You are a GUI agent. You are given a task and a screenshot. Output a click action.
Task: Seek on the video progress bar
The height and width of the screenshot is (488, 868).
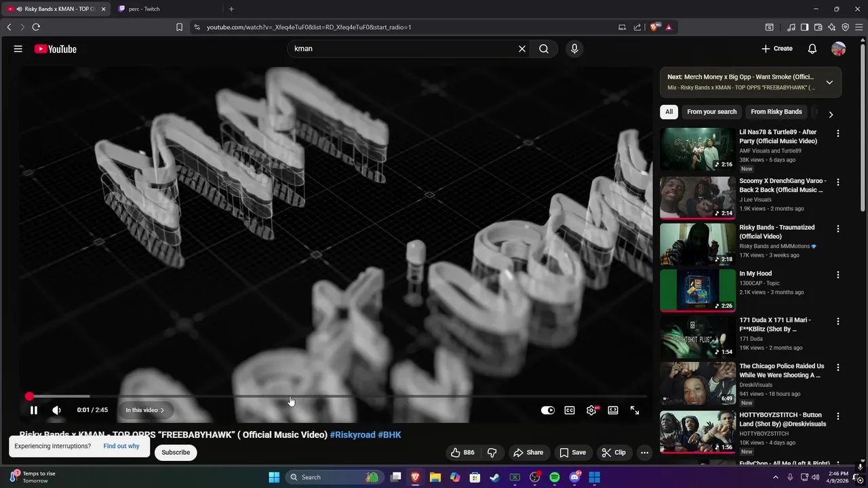[x=338, y=396]
